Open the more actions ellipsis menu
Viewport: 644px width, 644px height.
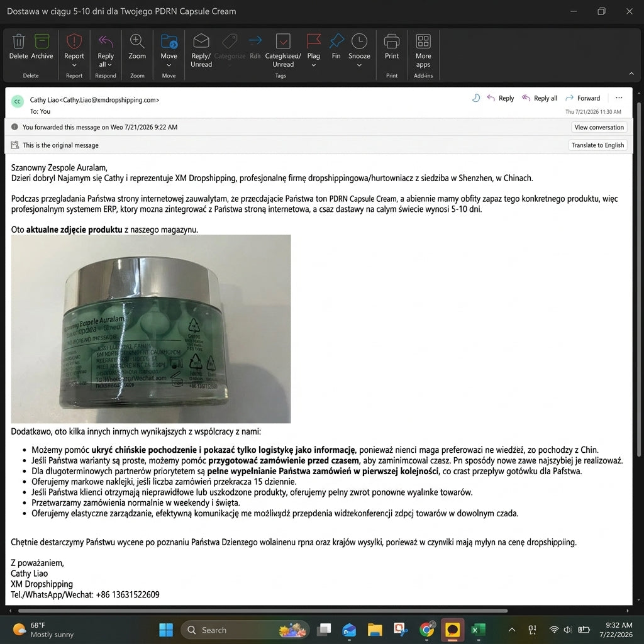tap(619, 97)
